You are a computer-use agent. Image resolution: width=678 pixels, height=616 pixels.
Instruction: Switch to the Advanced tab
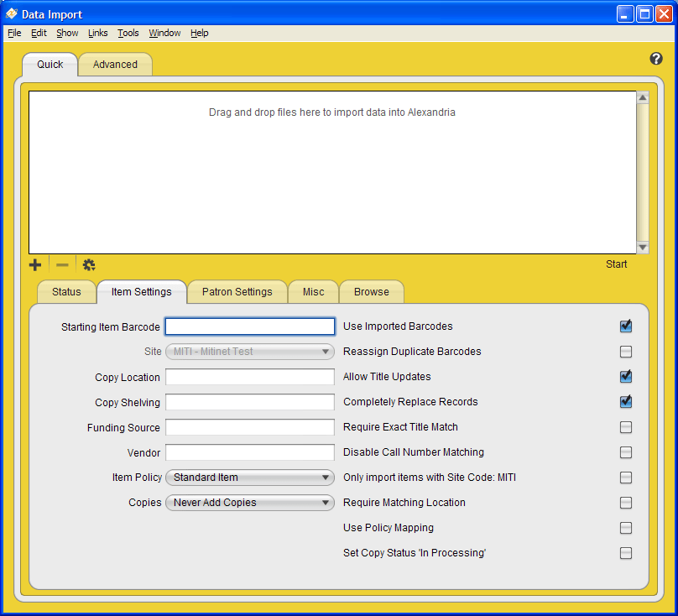coord(114,64)
